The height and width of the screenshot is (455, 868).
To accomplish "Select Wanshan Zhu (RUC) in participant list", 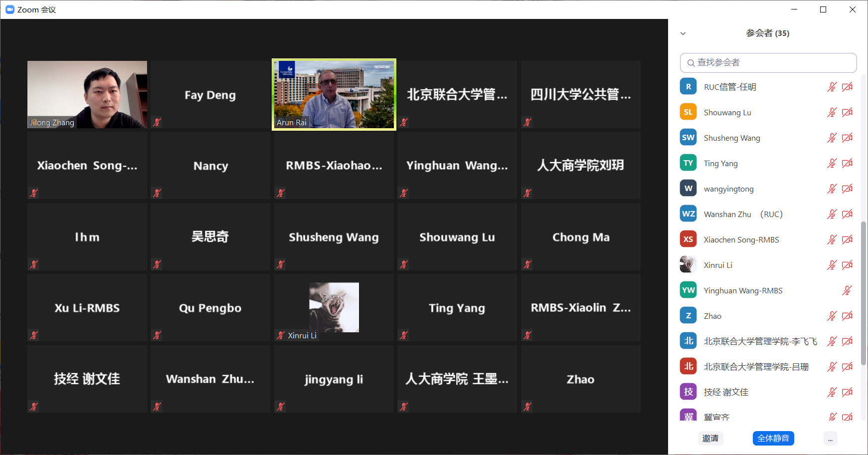I will (743, 215).
